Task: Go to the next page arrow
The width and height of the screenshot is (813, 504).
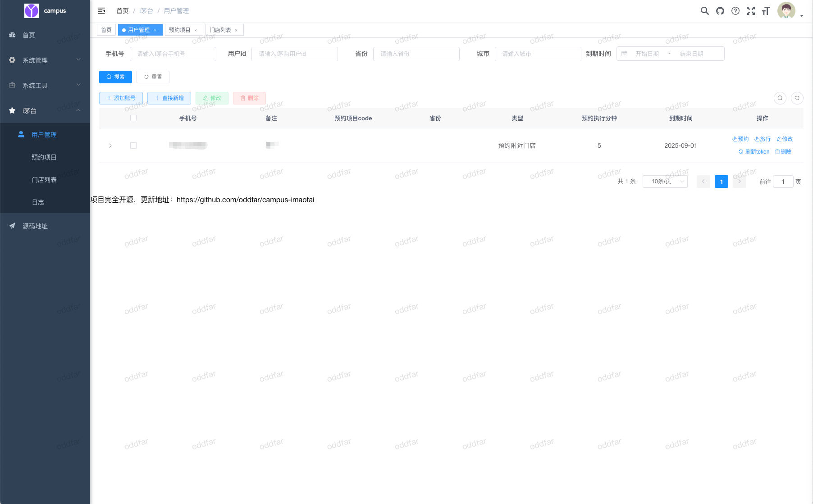Action: 740,182
